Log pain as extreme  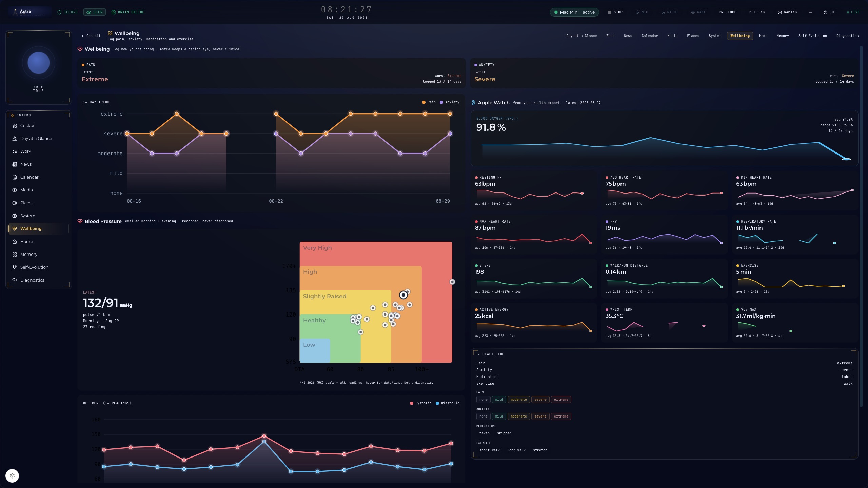pyautogui.click(x=561, y=400)
